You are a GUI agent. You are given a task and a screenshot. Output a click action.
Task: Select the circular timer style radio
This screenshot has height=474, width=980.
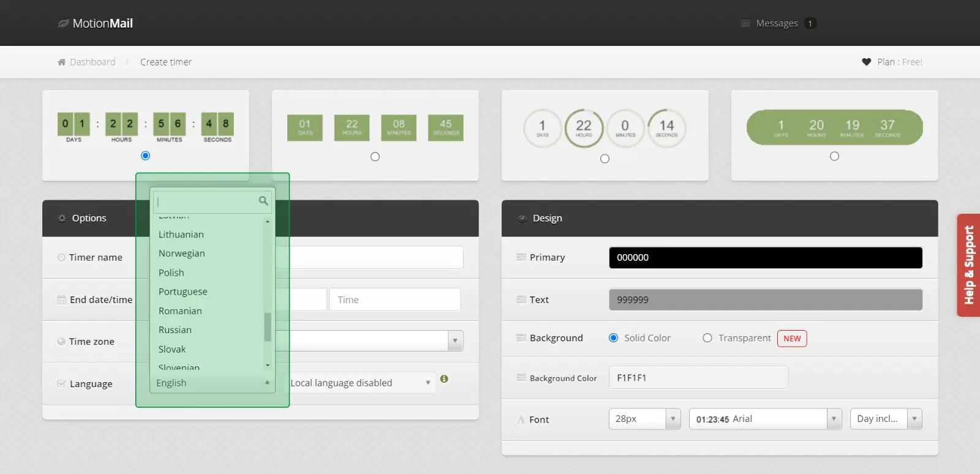point(605,159)
